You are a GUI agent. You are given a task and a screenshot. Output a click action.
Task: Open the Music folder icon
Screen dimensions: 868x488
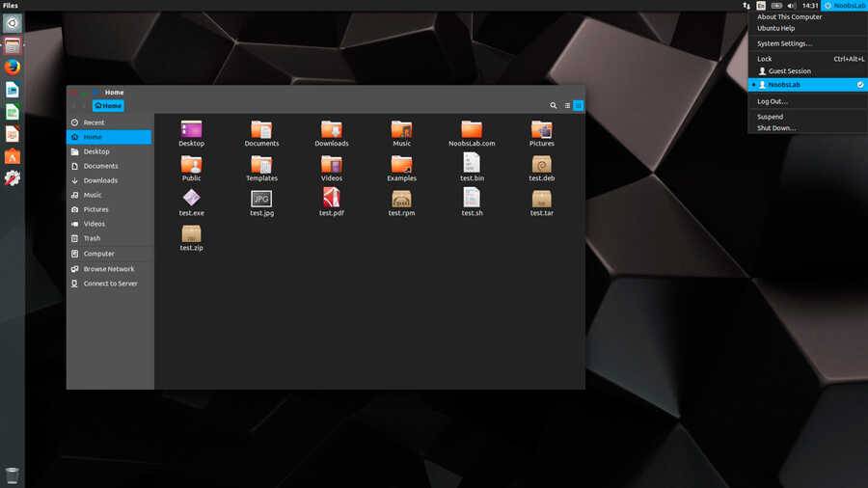pos(401,130)
